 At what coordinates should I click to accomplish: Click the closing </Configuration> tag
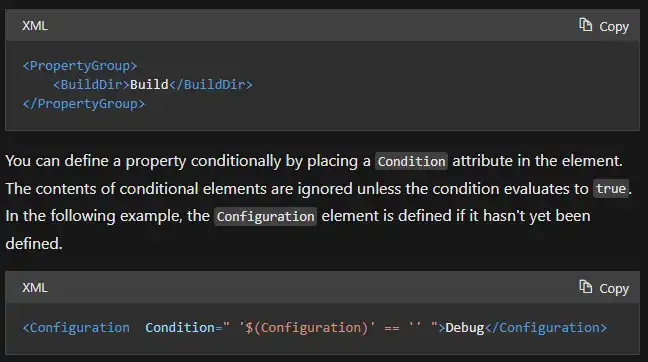(x=546, y=328)
